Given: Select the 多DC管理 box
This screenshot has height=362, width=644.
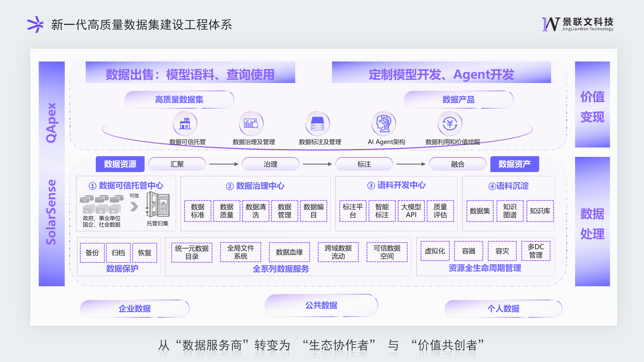Looking at the screenshot, I should pos(536,251).
